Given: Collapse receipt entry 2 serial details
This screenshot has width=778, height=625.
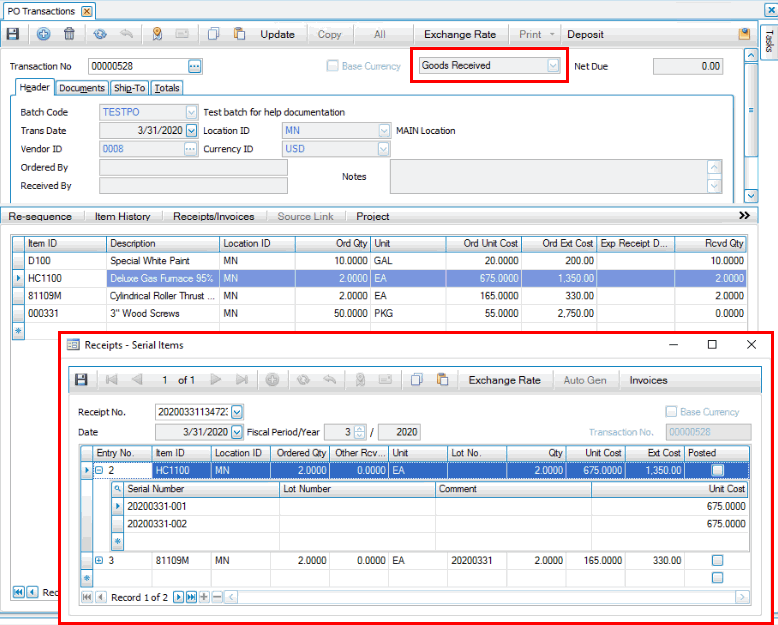Looking at the screenshot, I should (x=99, y=470).
